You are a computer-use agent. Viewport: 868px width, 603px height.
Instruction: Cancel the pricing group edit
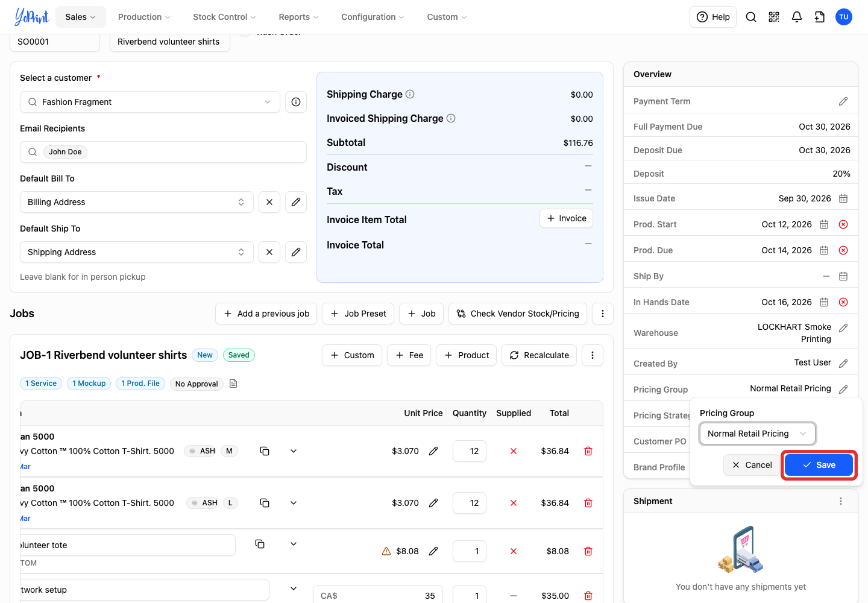[x=752, y=465]
